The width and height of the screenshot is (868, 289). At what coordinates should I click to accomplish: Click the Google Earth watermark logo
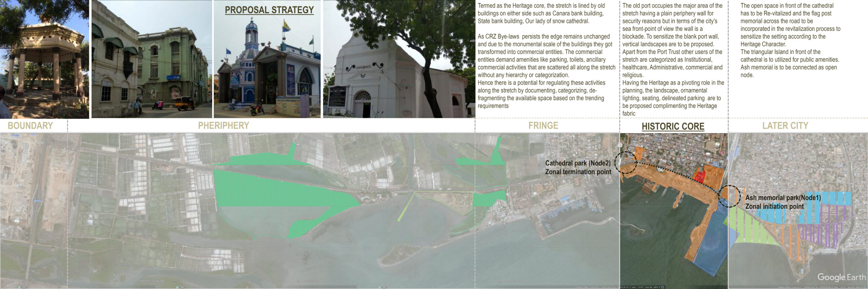[x=841, y=277]
